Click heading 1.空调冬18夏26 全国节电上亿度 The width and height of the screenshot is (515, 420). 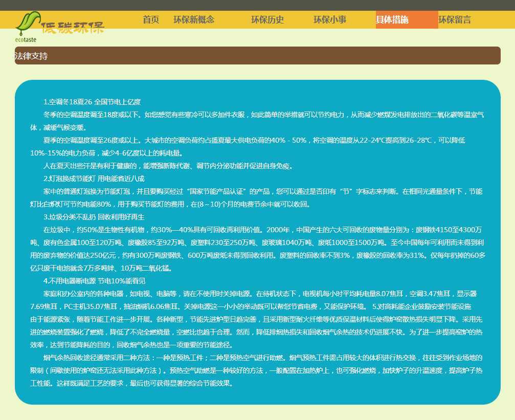pos(92,102)
